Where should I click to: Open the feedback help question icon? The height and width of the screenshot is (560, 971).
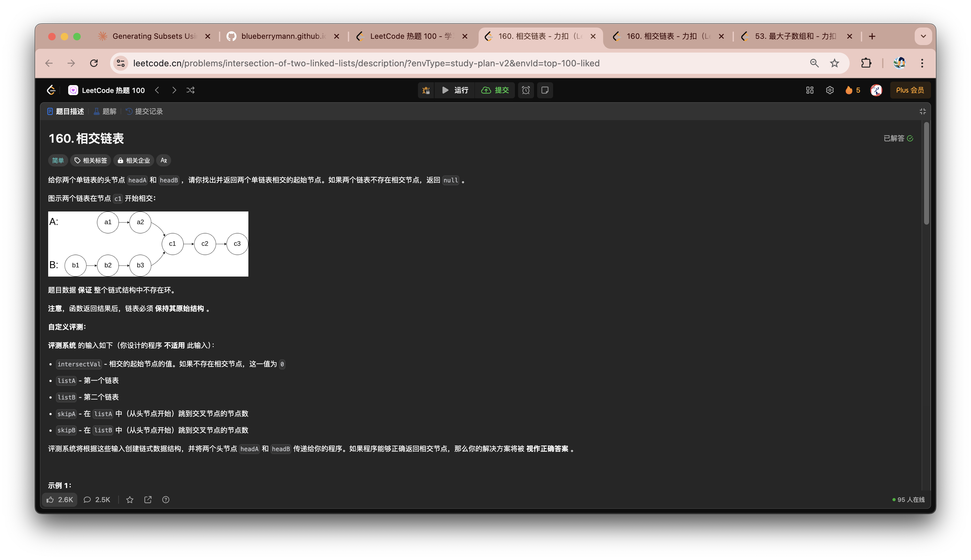click(166, 500)
